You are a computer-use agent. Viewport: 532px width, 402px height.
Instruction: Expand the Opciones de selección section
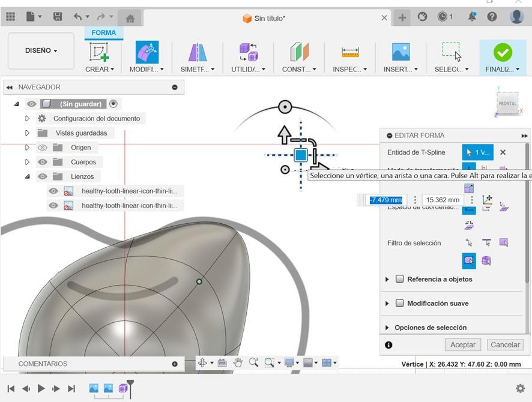point(387,328)
